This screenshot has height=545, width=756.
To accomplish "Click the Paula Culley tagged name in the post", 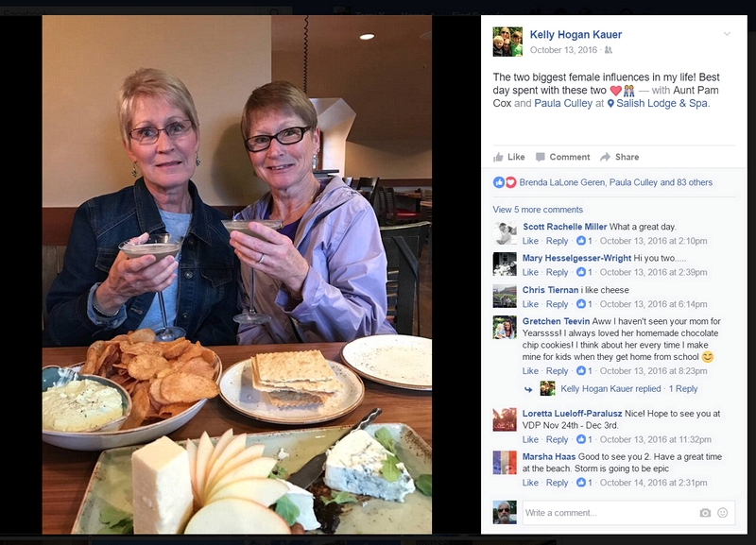I will pos(563,103).
